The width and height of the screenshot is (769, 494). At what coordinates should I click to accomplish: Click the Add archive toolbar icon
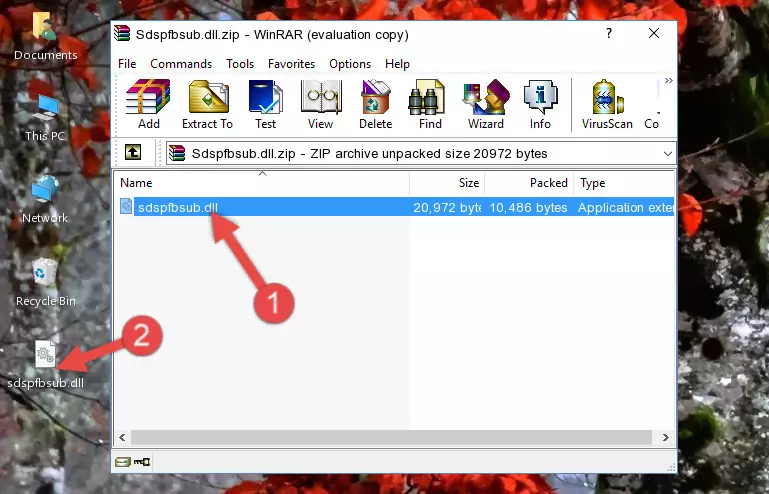[148, 104]
